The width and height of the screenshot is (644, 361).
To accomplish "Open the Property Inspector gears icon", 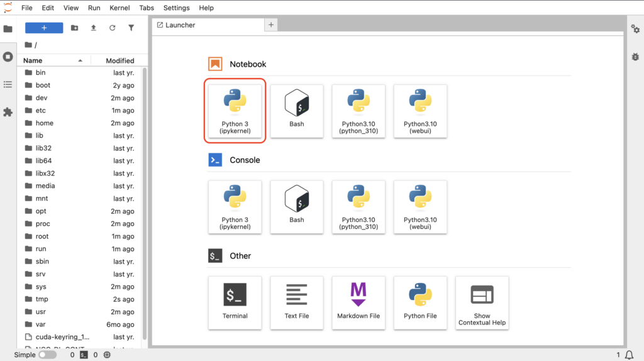I will click(635, 29).
